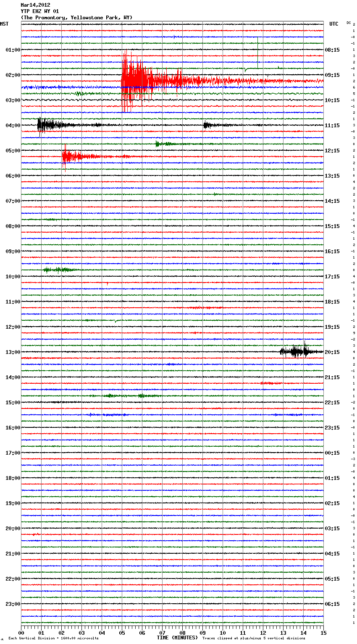Click the 12:15 UTC time label
Image resolution: width=357 pixels, height=644 pixels.
pyautogui.click(x=332, y=151)
